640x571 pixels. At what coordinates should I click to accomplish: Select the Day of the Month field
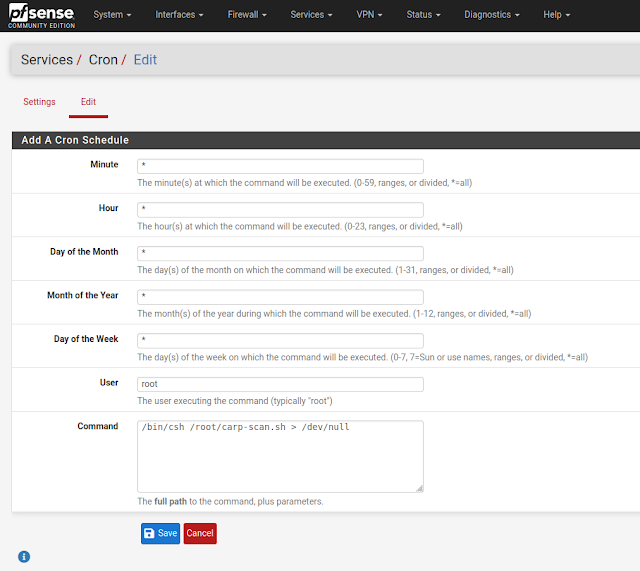(x=280, y=253)
